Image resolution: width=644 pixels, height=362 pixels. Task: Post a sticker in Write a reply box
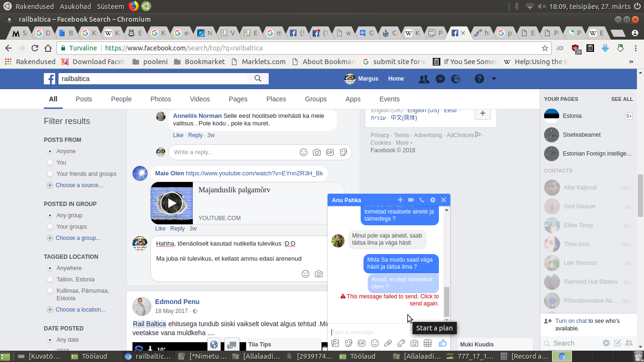tap(343, 152)
